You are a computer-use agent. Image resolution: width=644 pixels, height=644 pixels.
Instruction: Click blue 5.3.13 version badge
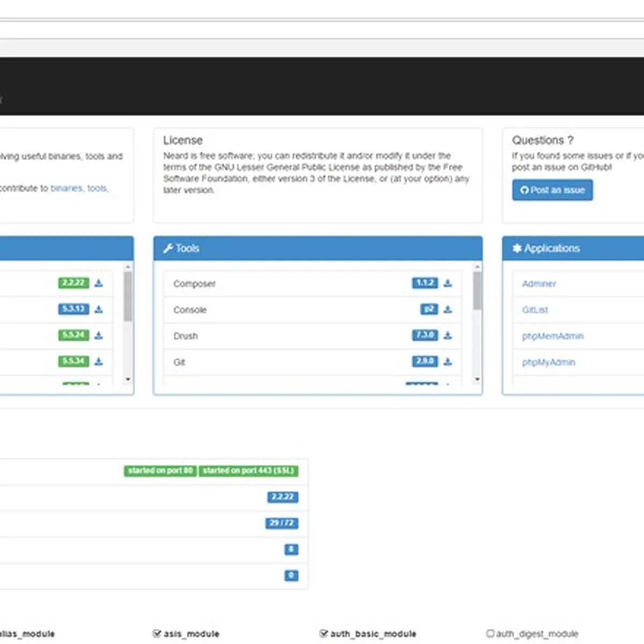click(74, 309)
